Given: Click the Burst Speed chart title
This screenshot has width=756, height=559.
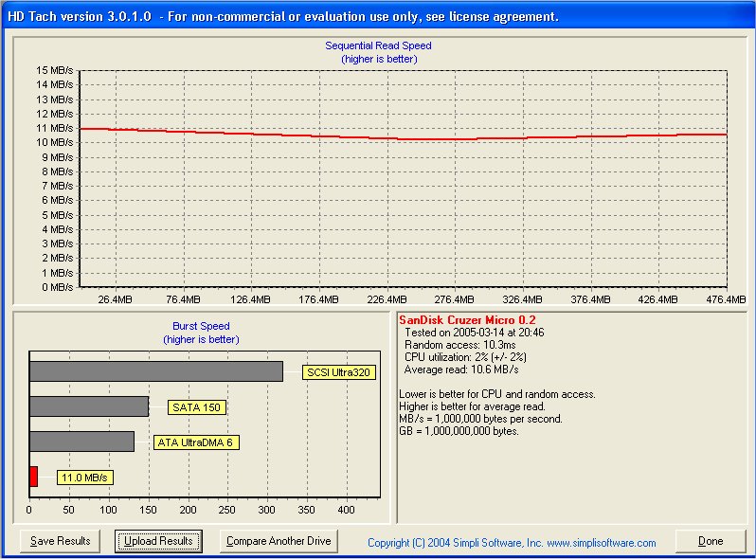Looking at the screenshot, I should click(x=201, y=326).
